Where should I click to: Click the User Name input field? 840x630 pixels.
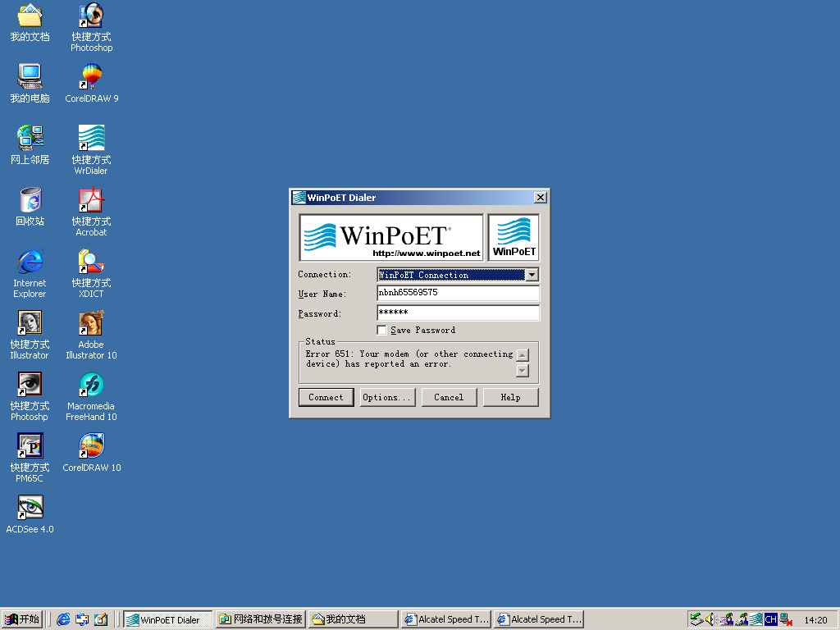(458, 293)
